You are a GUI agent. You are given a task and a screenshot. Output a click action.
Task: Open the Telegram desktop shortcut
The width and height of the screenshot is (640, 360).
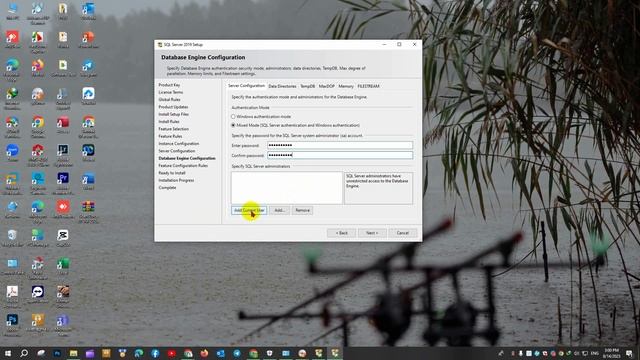[x=88, y=68]
